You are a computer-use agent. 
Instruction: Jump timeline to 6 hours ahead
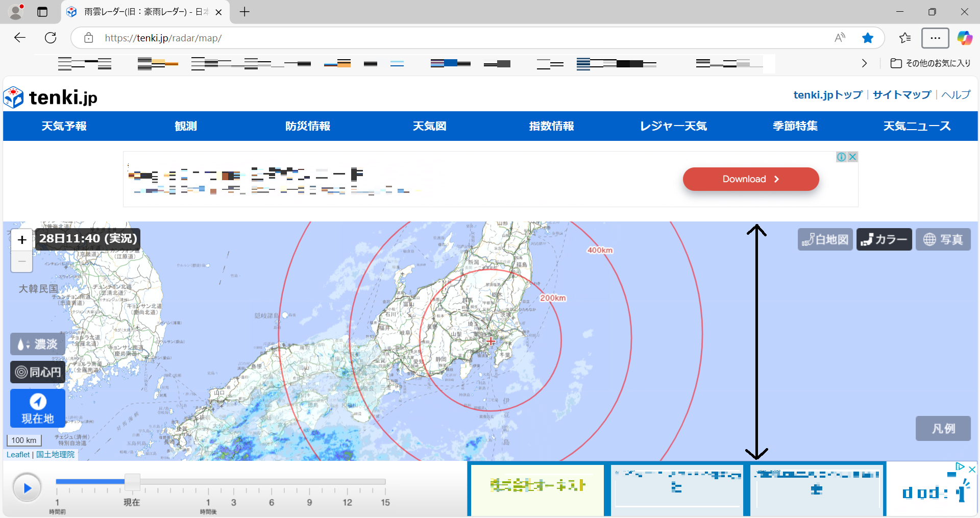[x=272, y=502]
